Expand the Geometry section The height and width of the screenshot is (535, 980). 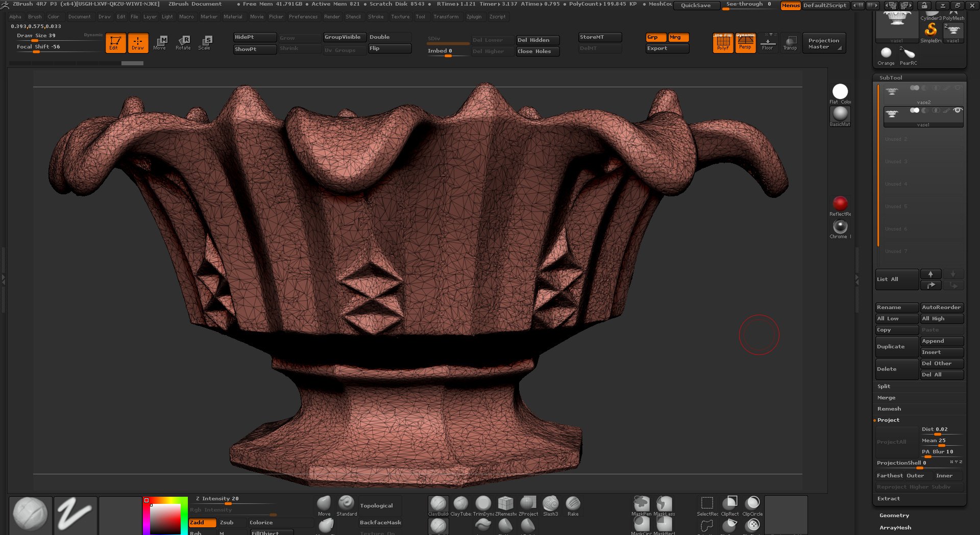click(x=894, y=515)
